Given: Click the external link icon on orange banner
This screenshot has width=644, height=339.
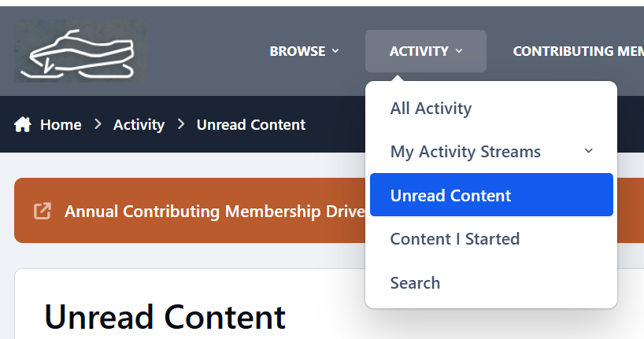Looking at the screenshot, I should click(43, 211).
